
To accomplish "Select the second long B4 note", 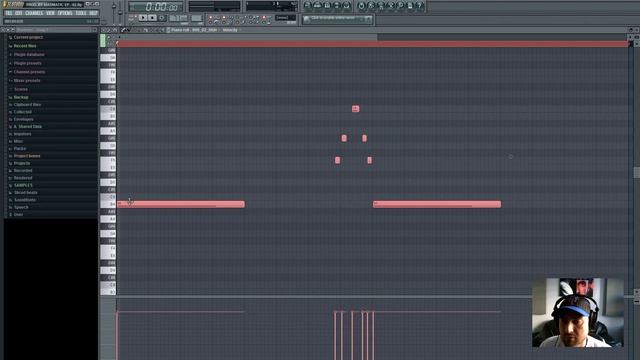I will tap(437, 204).
